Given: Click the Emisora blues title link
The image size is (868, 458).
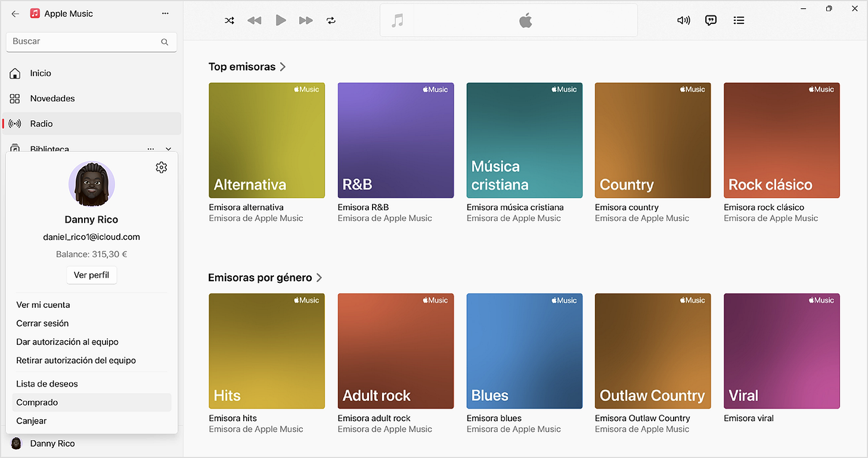Looking at the screenshot, I should pos(494,418).
